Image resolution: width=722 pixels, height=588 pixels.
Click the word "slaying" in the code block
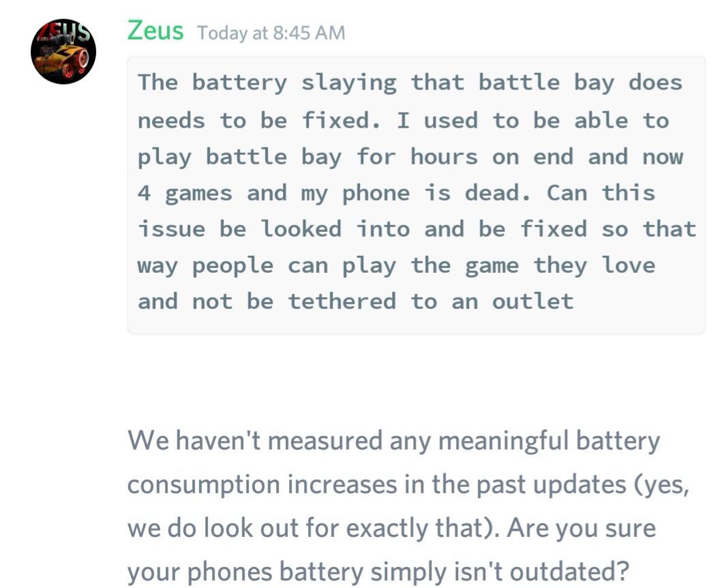(x=348, y=83)
